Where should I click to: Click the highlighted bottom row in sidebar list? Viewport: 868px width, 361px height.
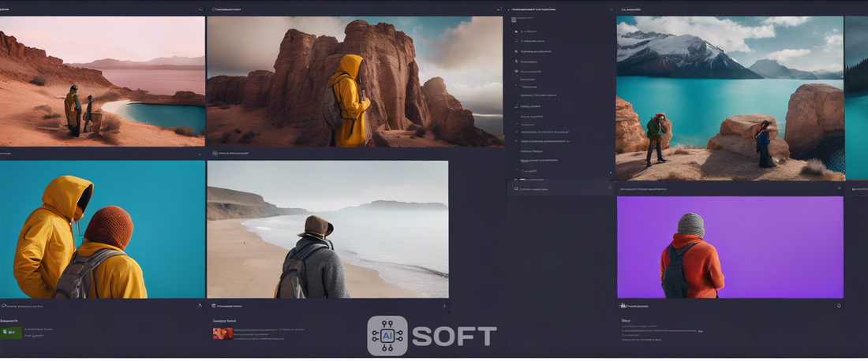click(x=560, y=188)
